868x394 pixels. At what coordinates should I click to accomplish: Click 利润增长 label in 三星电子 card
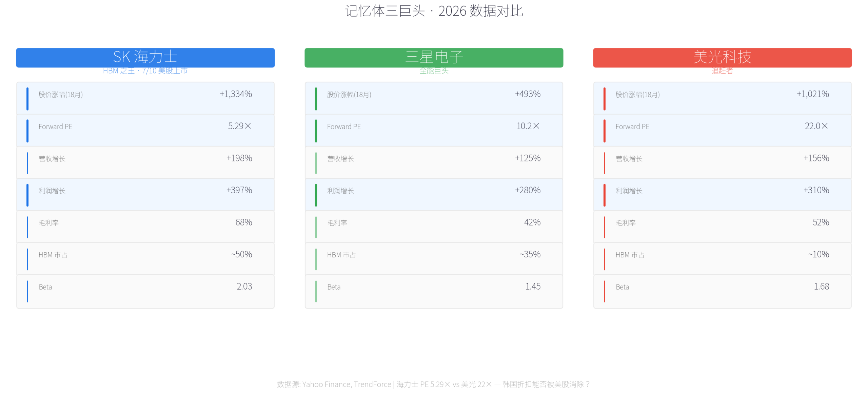[x=340, y=191]
